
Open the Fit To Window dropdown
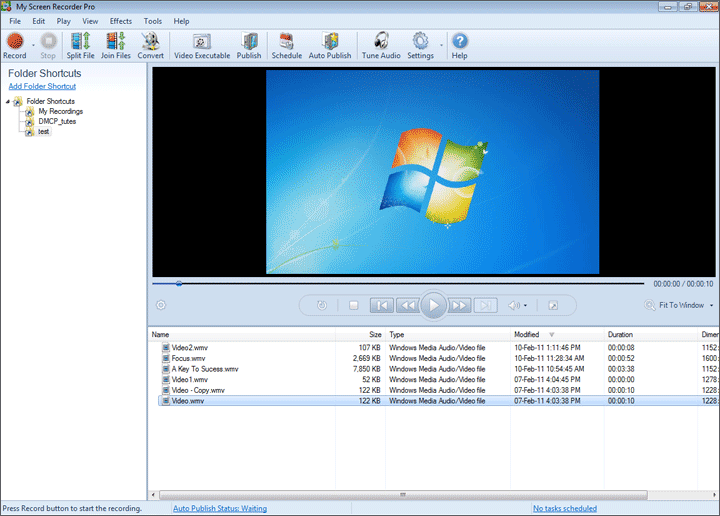click(681, 305)
